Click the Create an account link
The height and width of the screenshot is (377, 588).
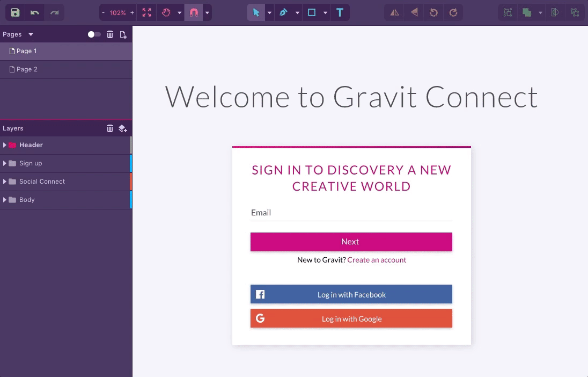[x=377, y=260]
